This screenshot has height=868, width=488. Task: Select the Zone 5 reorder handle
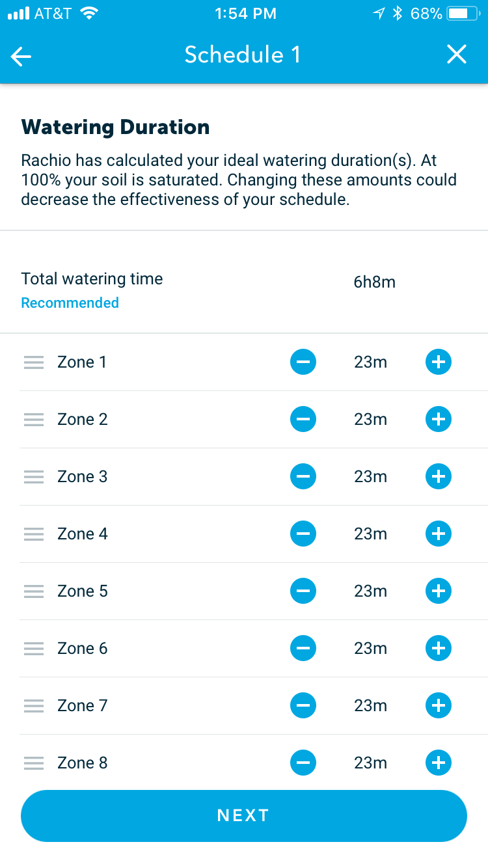pos(33,591)
